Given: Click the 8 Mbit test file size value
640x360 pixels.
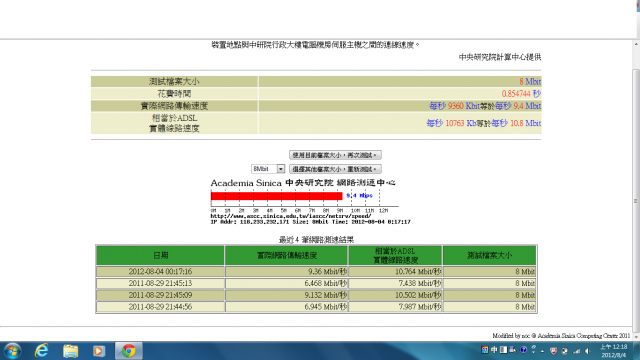Looking at the screenshot, I should coord(530,82).
